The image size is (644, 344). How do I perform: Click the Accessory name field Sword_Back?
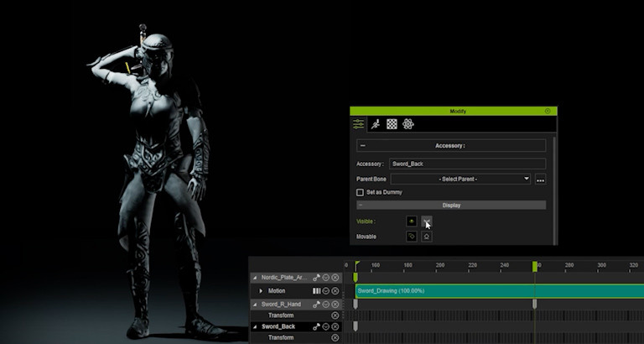coord(467,164)
